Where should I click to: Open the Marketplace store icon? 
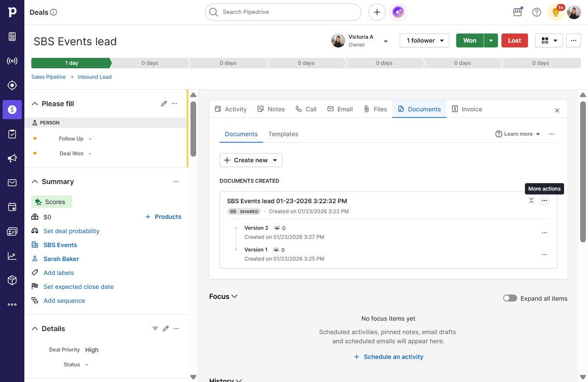click(x=518, y=12)
